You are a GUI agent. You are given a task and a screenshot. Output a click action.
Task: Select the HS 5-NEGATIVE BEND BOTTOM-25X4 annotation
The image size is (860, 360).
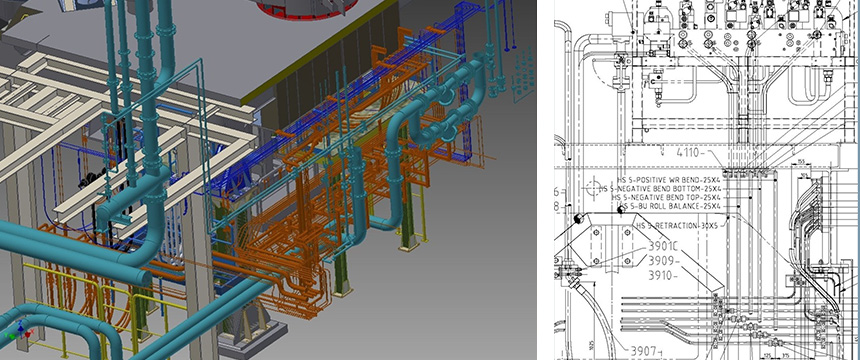tap(660, 189)
